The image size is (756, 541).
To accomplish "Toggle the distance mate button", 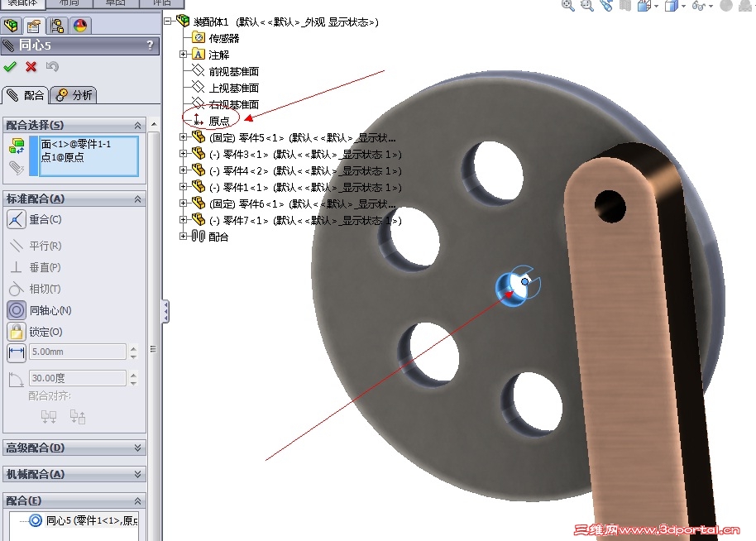I will pyautogui.click(x=17, y=352).
